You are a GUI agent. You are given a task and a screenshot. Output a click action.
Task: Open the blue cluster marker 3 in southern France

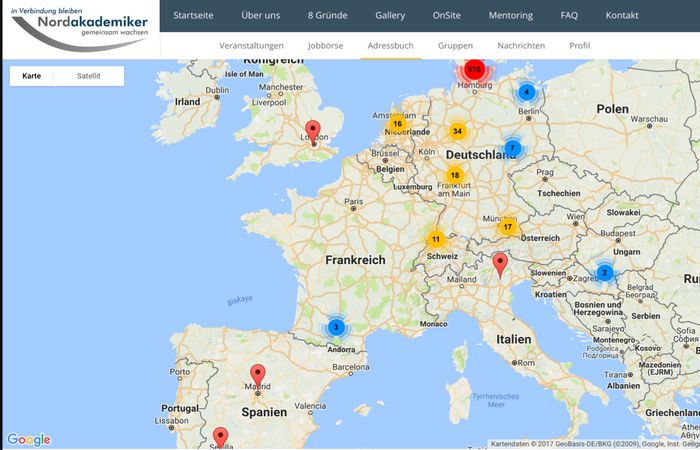[x=336, y=327]
